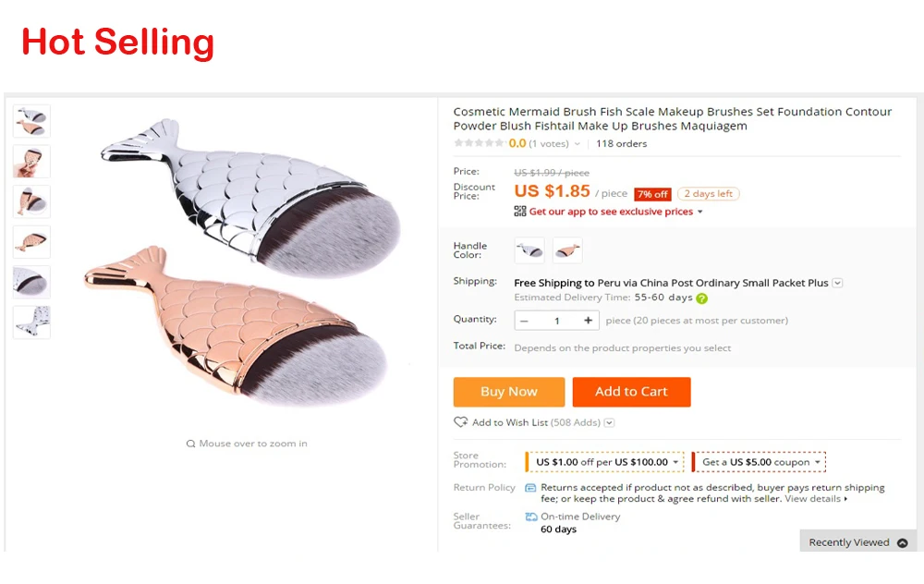The height and width of the screenshot is (584, 924).
Task: Click the QR code app icon
Action: (520, 212)
